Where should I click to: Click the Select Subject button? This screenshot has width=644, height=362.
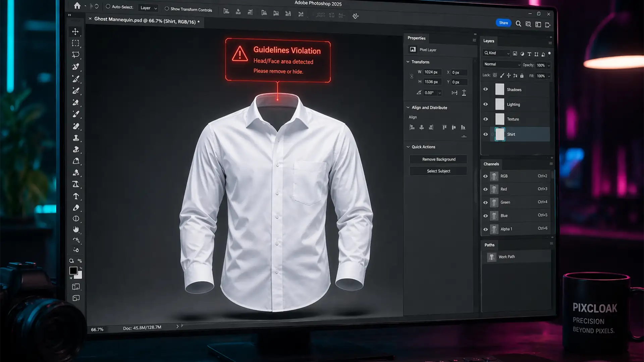(438, 171)
